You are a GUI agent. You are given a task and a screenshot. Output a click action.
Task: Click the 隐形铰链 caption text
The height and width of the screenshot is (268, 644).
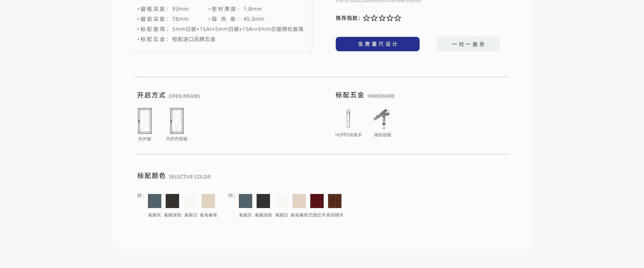[x=383, y=135]
